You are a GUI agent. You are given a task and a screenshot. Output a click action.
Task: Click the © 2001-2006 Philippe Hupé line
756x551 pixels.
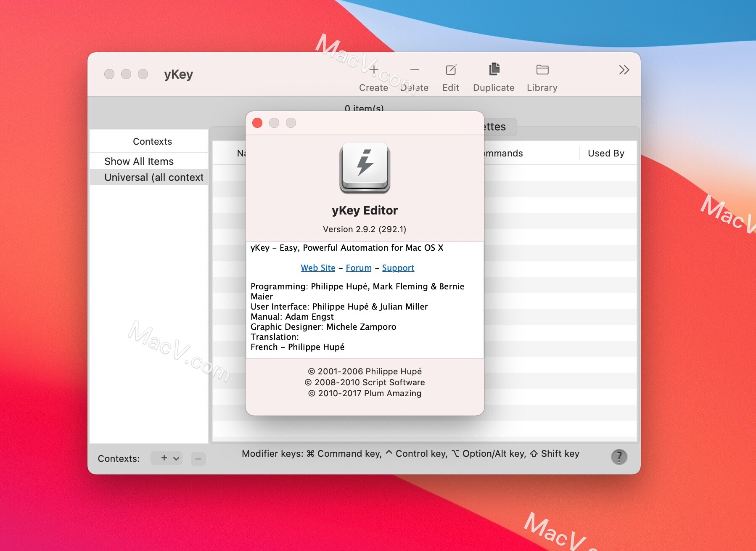[365, 371]
